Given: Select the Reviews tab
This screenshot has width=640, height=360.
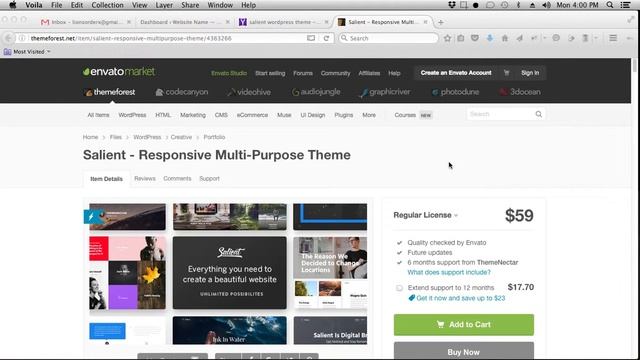Looking at the screenshot, I should 145,178.
